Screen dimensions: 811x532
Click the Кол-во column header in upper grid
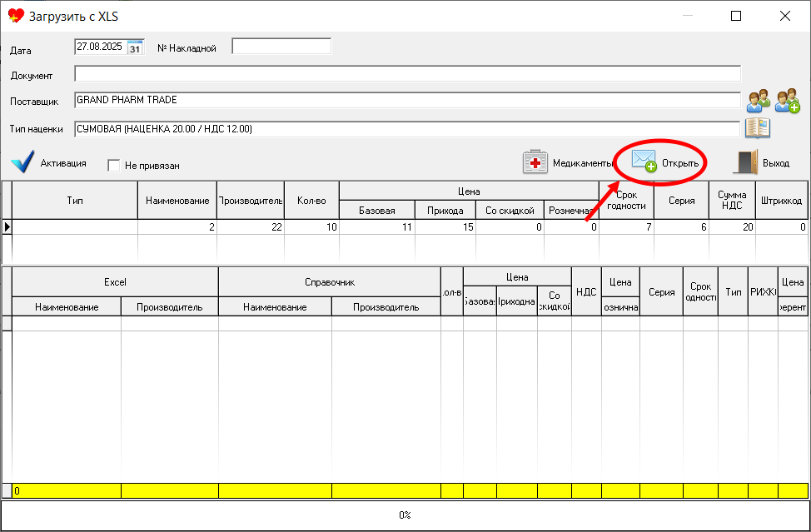pyautogui.click(x=312, y=200)
